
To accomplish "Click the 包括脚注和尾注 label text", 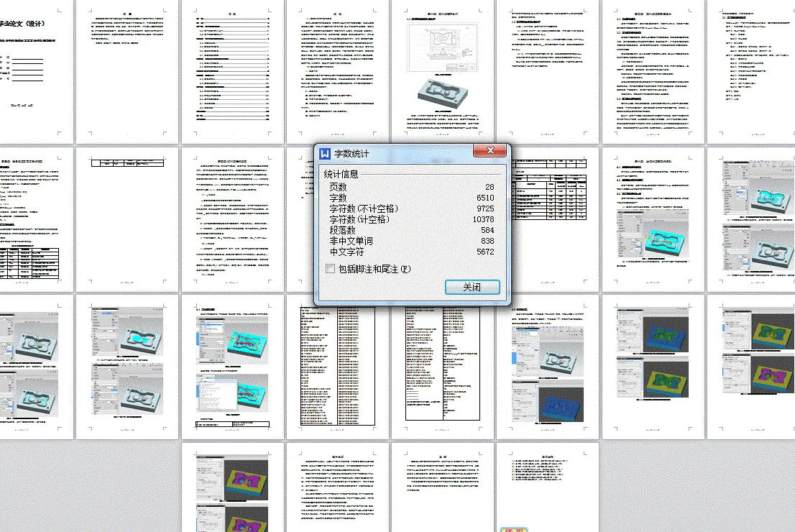I will click(374, 269).
